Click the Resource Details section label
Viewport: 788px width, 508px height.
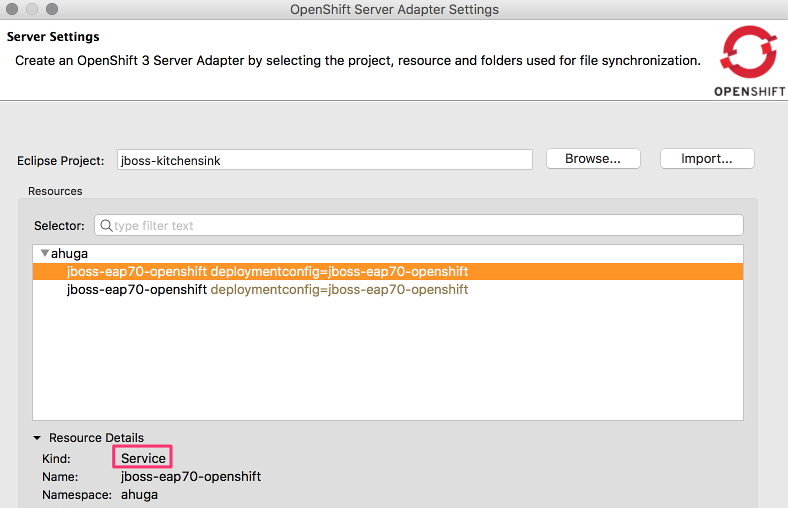tap(96, 438)
